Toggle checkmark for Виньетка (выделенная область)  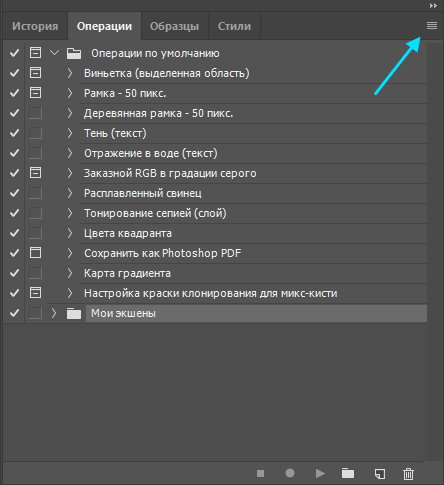14,73
